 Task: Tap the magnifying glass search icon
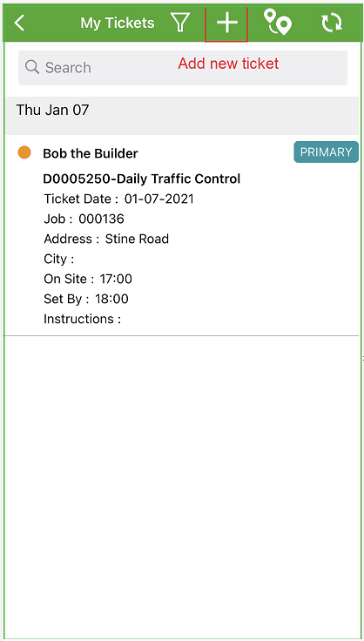[x=32, y=67]
